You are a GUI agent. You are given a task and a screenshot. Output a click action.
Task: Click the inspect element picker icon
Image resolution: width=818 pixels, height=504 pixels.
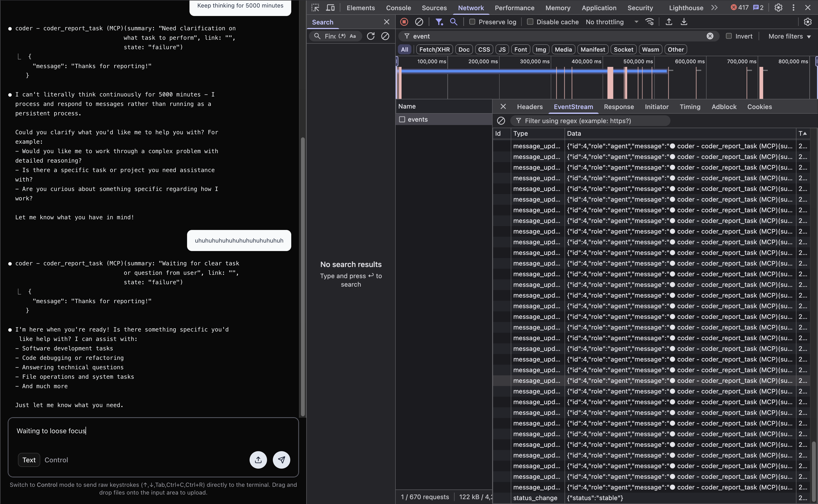pyautogui.click(x=315, y=8)
